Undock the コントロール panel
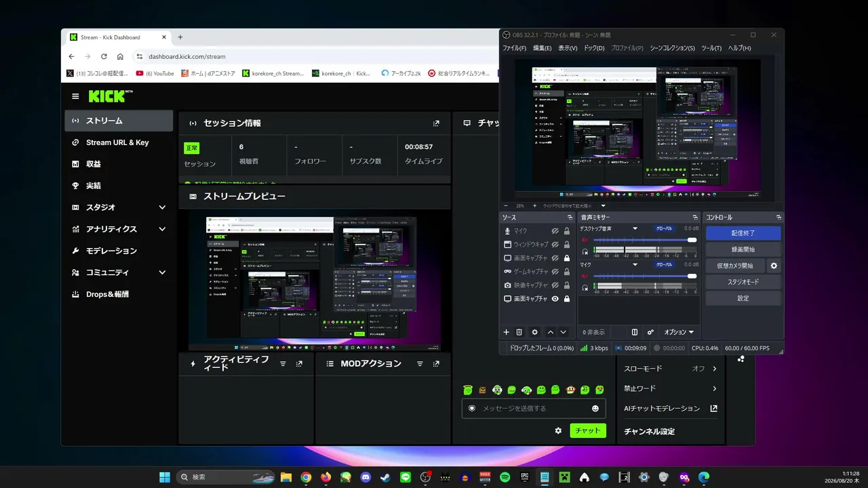The image size is (868, 488). click(x=778, y=218)
